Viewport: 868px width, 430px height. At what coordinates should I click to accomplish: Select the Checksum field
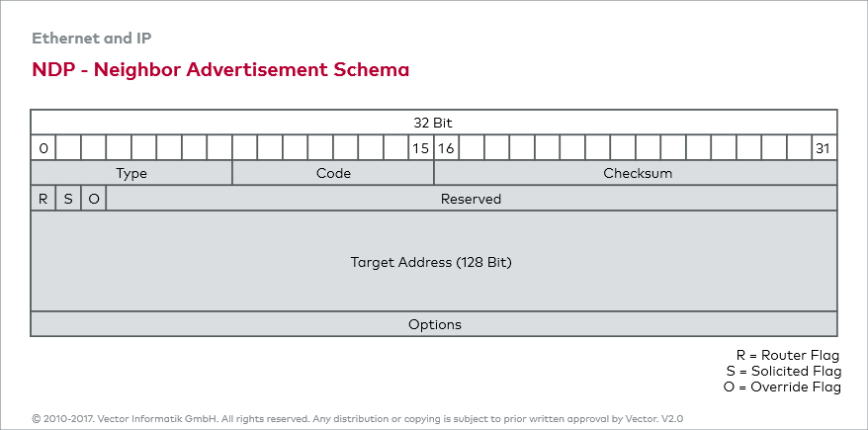click(x=637, y=173)
